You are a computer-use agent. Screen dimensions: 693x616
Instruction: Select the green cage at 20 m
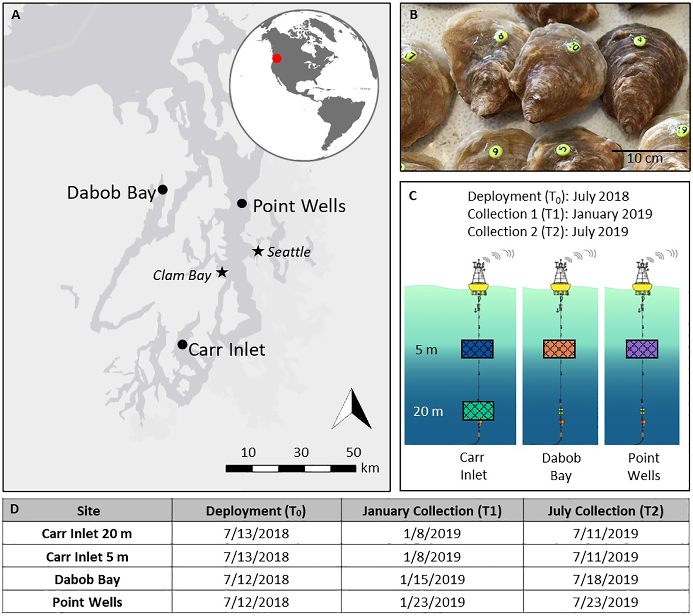[478, 411]
